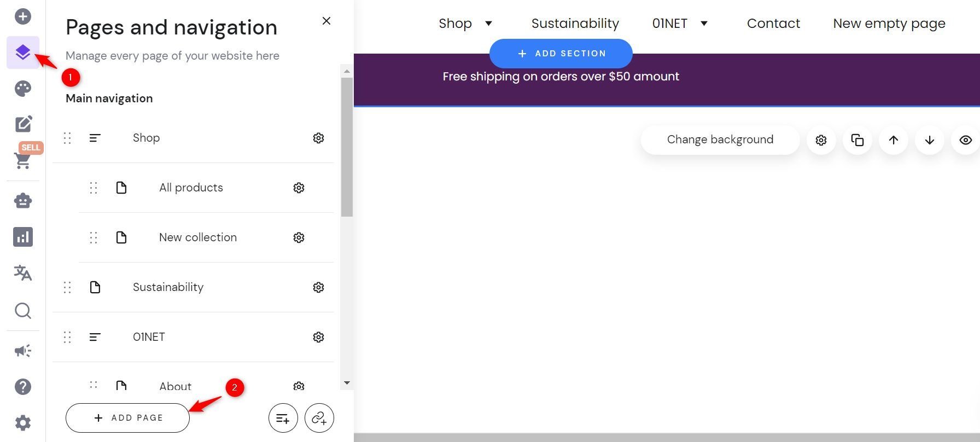Open the blog edit icon in sidebar

[x=23, y=124]
